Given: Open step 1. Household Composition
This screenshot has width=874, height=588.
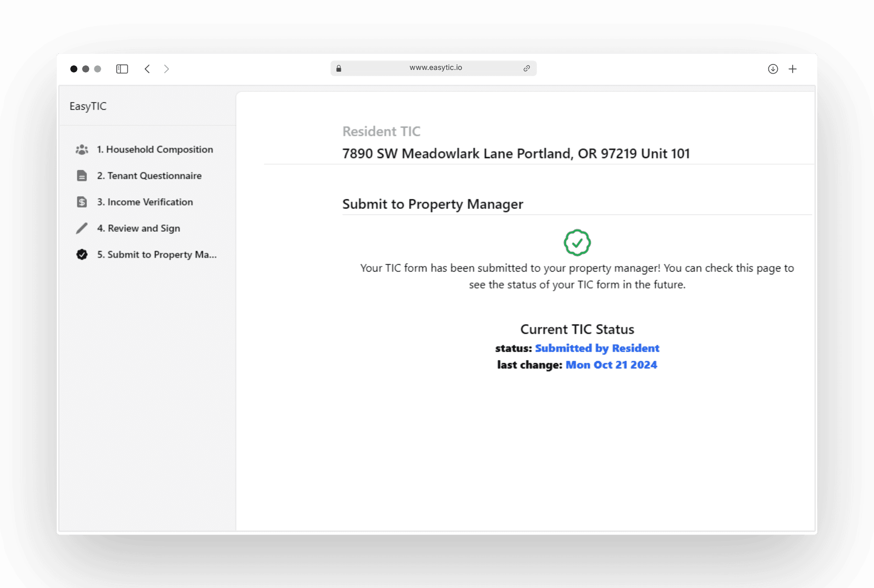Looking at the screenshot, I should coord(155,150).
